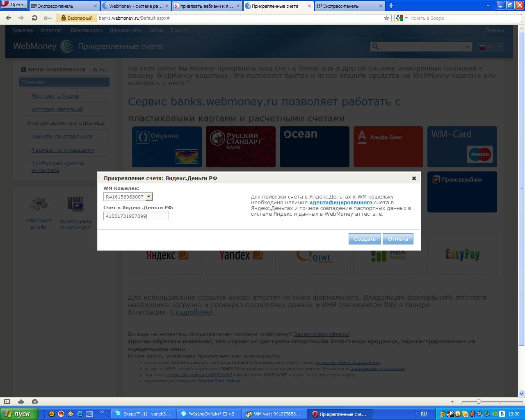Viewport: 525px width, 420px height.
Task: Go back to the previous page
Action: [8, 18]
